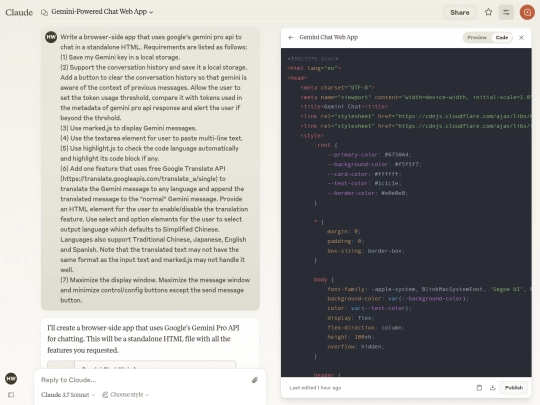This screenshot has width=540, height=405.
Task: Toggle the sidebar panel icon
Action: click(x=11, y=395)
